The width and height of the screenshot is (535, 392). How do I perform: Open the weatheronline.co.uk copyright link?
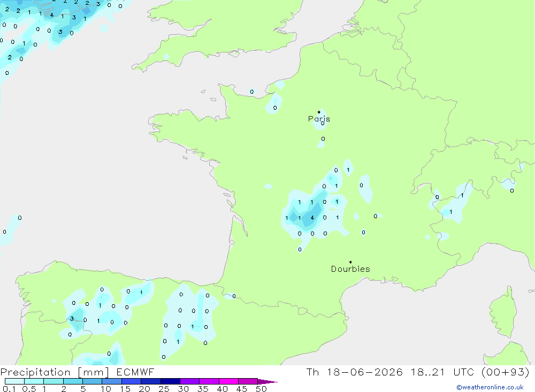click(x=490, y=387)
